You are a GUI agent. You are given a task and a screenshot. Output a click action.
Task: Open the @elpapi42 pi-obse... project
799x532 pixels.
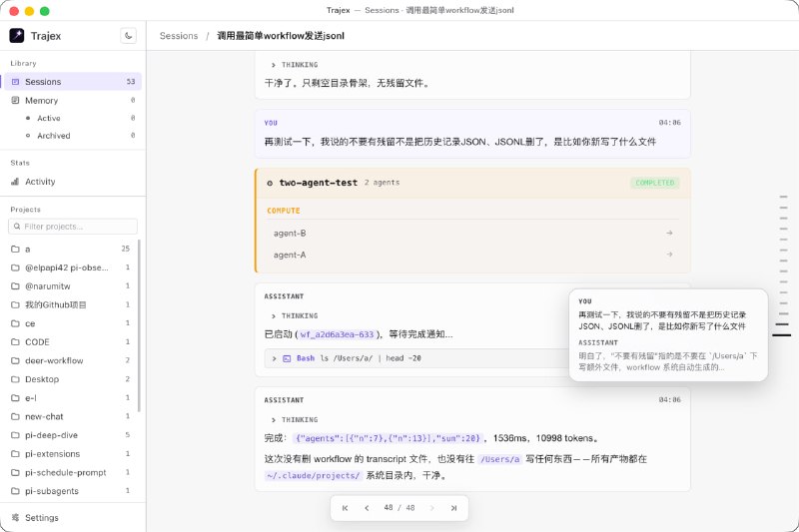pyautogui.click(x=71, y=267)
